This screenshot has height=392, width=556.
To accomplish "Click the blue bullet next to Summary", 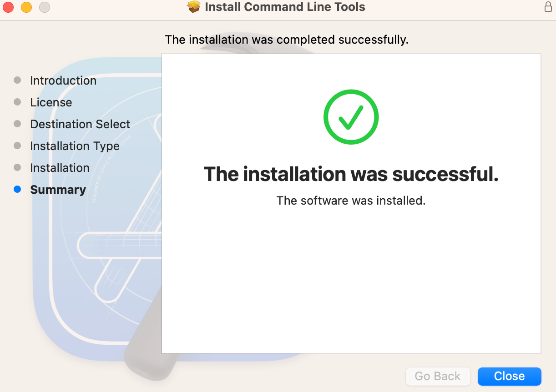I will tap(17, 190).
